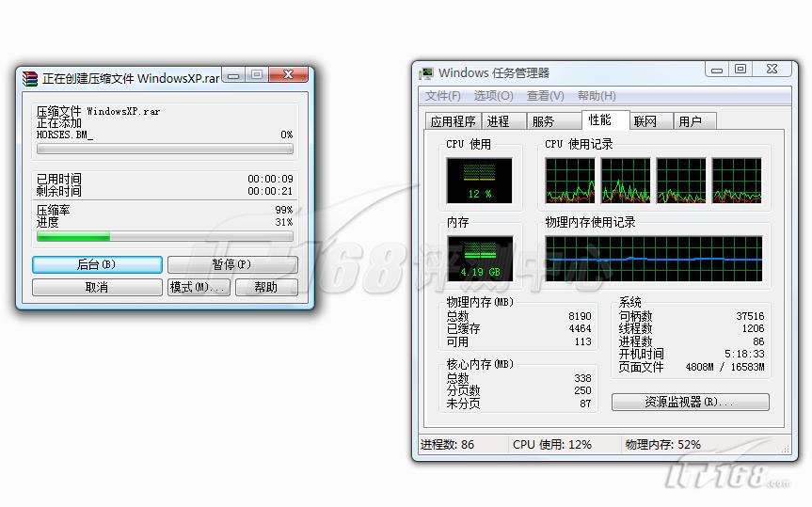Switch to the 应用程序 tab

tap(453, 121)
